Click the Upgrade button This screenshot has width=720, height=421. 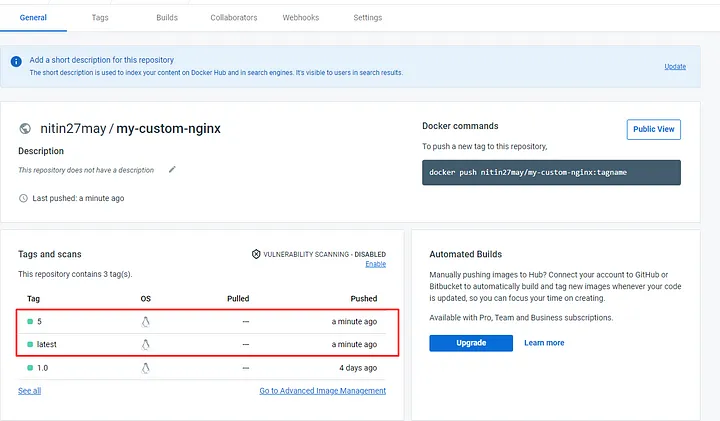[x=471, y=343]
